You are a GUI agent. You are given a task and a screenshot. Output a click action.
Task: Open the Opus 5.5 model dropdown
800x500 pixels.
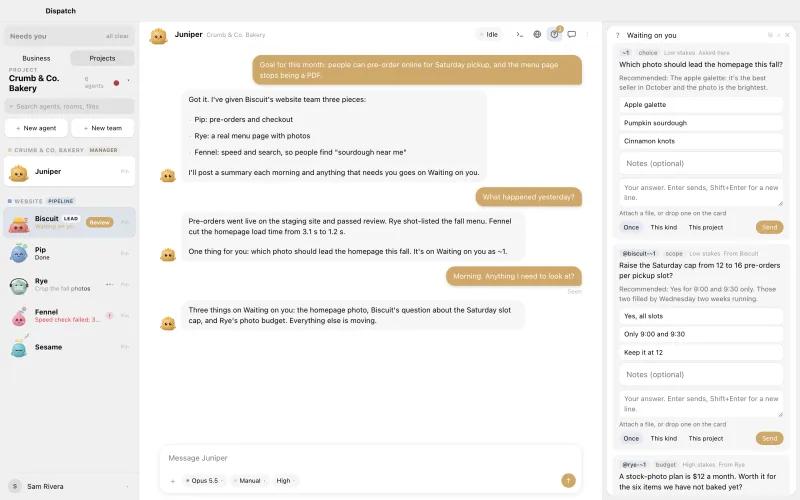click(x=204, y=481)
